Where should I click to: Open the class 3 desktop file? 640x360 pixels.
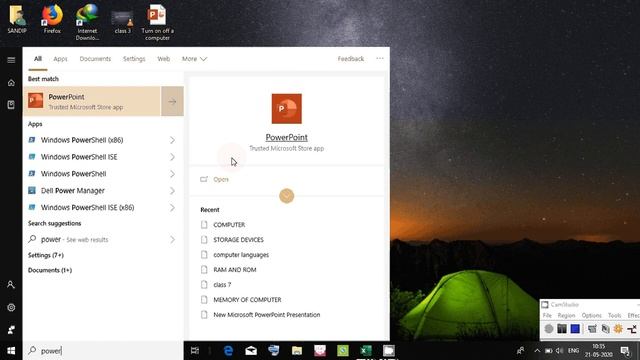(122, 22)
